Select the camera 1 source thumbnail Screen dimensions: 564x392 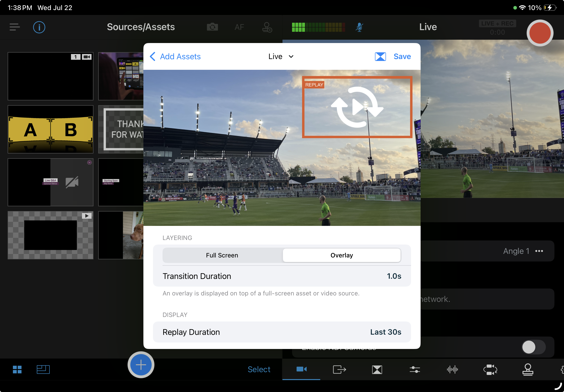coord(51,76)
